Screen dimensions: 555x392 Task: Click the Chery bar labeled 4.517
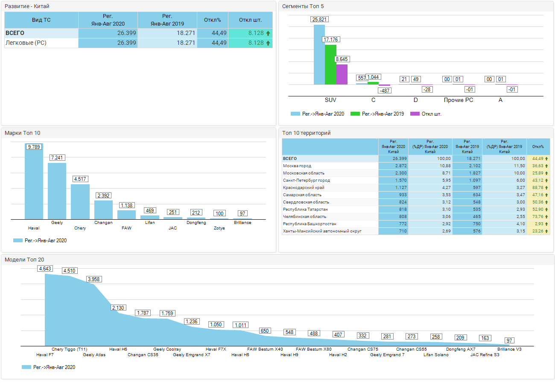80,202
